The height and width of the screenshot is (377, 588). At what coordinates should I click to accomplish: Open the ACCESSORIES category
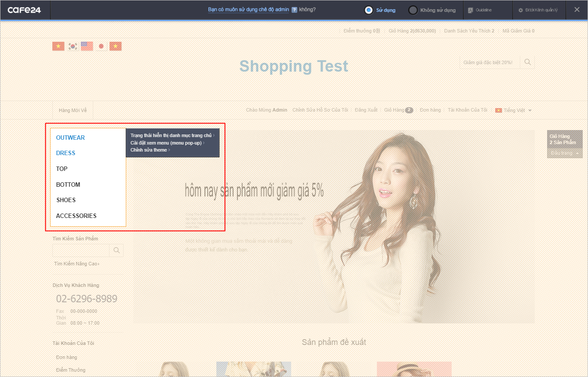point(76,216)
